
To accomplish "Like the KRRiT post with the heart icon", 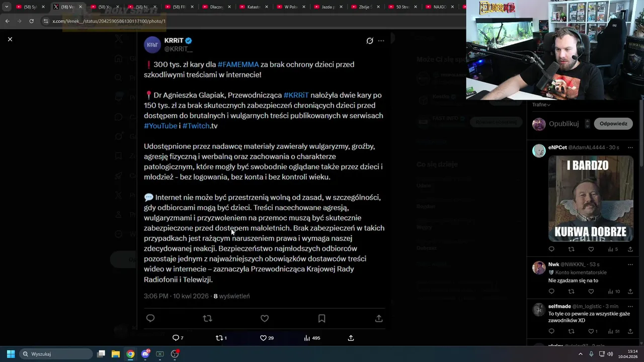I will 265,318.
